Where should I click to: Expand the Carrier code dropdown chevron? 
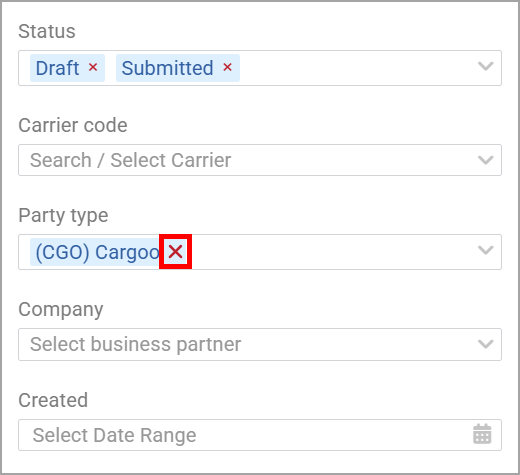pyautogui.click(x=485, y=160)
